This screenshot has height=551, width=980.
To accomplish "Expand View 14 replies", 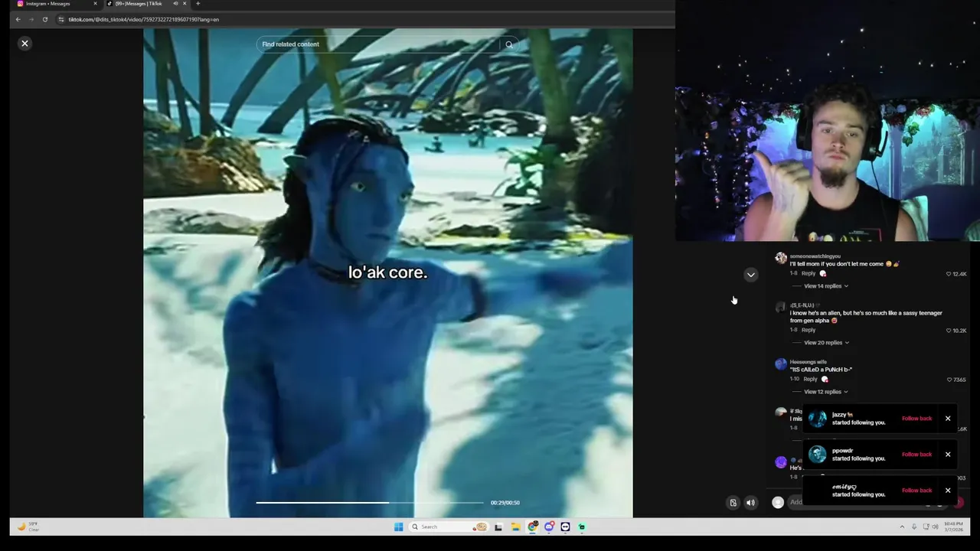I will [826, 286].
